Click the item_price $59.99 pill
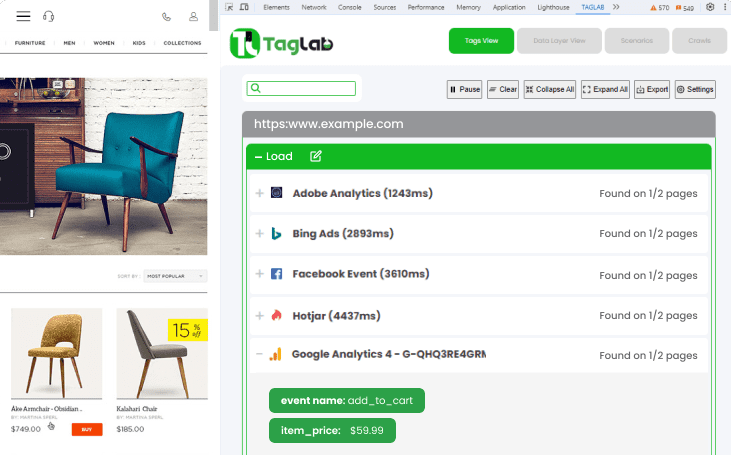The width and height of the screenshot is (731, 455). click(332, 430)
